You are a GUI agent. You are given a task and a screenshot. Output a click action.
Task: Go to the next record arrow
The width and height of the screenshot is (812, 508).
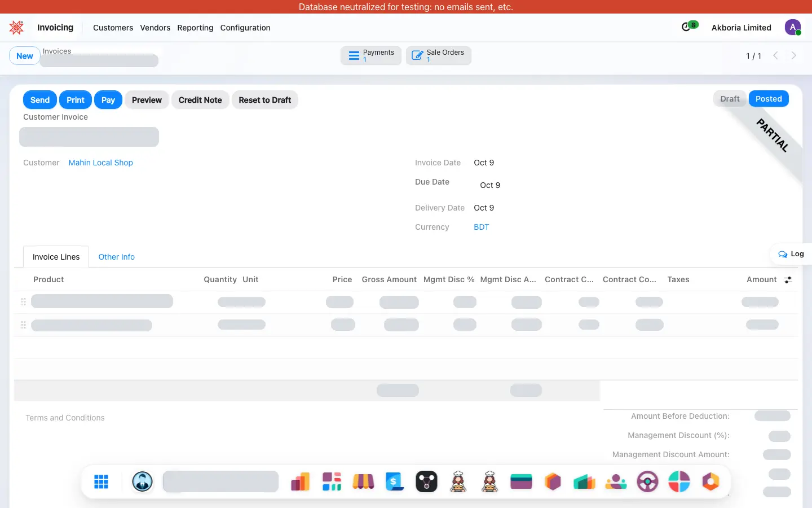click(x=794, y=55)
